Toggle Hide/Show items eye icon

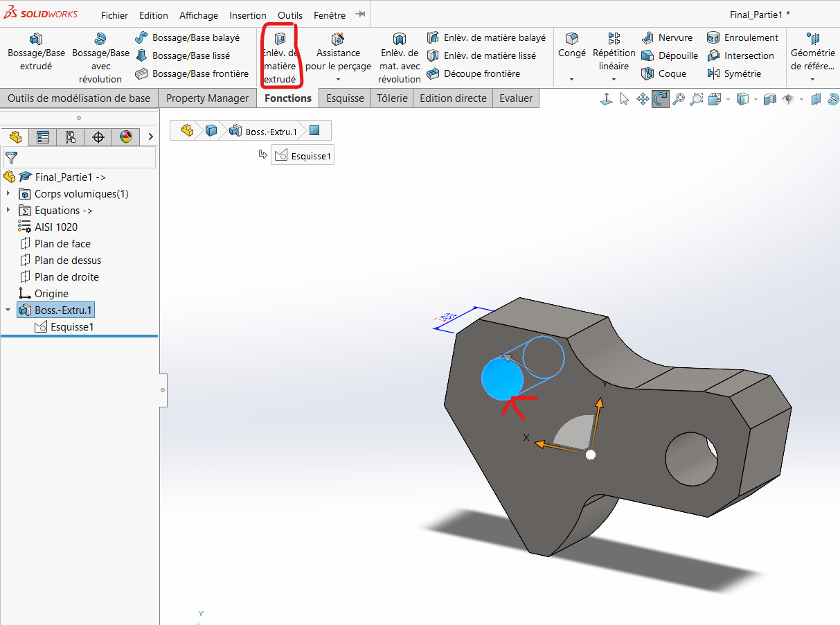pyautogui.click(x=788, y=100)
